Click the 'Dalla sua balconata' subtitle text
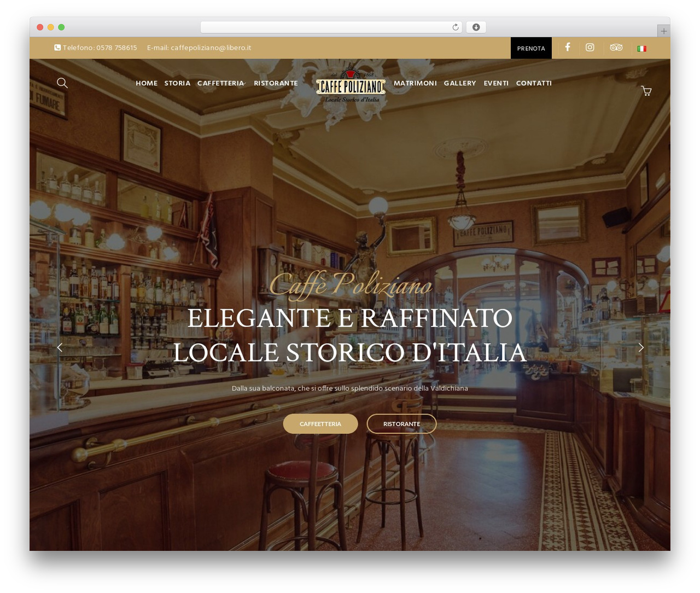The height and width of the screenshot is (593, 700). click(350, 388)
